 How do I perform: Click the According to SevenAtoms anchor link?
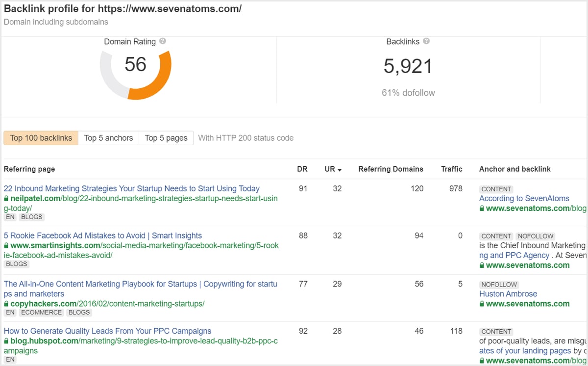click(x=524, y=198)
